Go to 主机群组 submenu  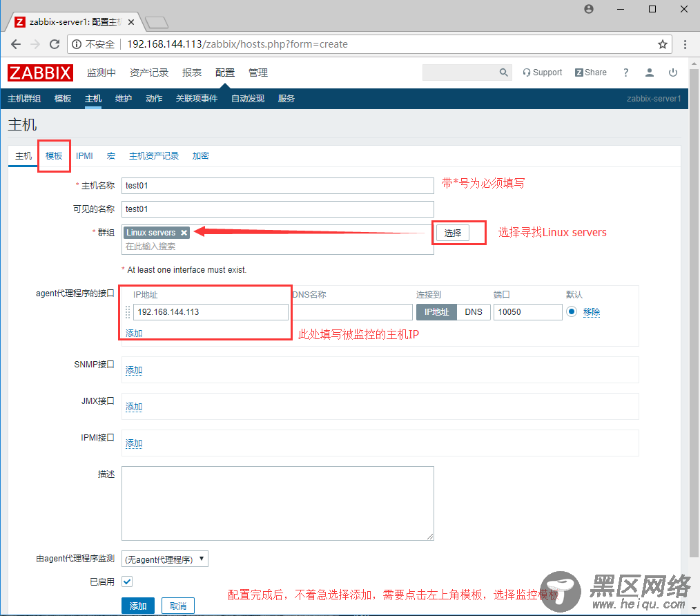coord(24,99)
